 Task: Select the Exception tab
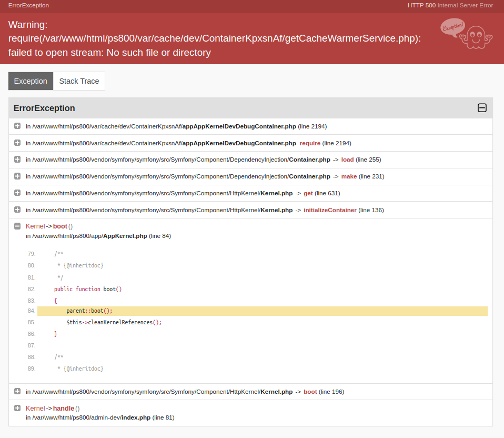[x=31, y=81]
